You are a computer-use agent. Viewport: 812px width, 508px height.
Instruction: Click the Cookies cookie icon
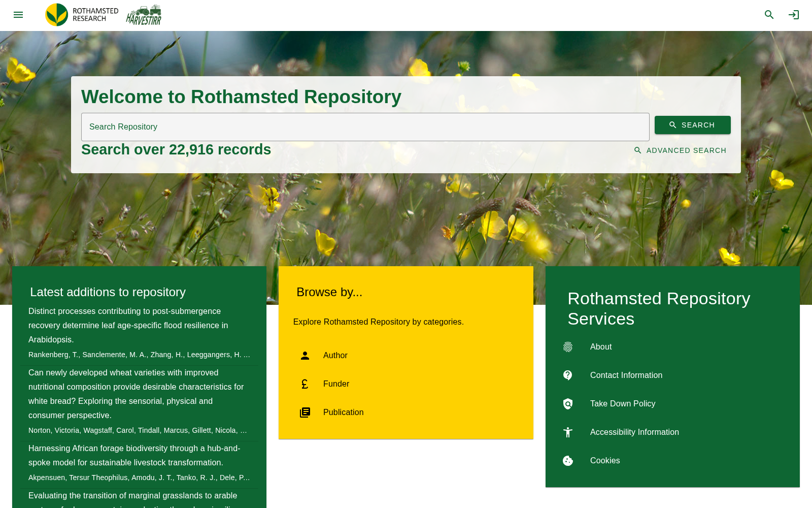tap(568, 461)
